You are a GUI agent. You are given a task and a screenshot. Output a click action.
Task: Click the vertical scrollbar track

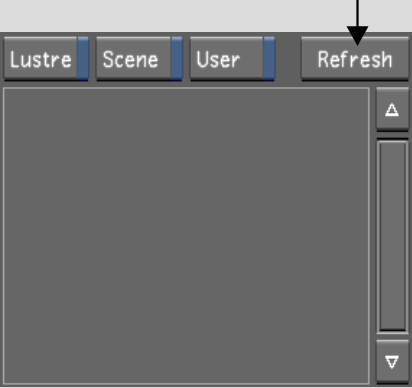(393, 236)
